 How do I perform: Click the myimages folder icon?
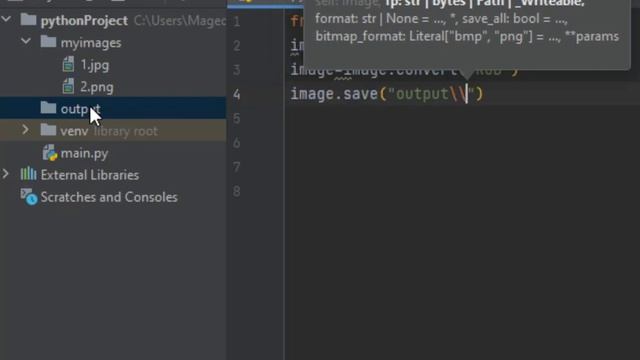point(48,42)
